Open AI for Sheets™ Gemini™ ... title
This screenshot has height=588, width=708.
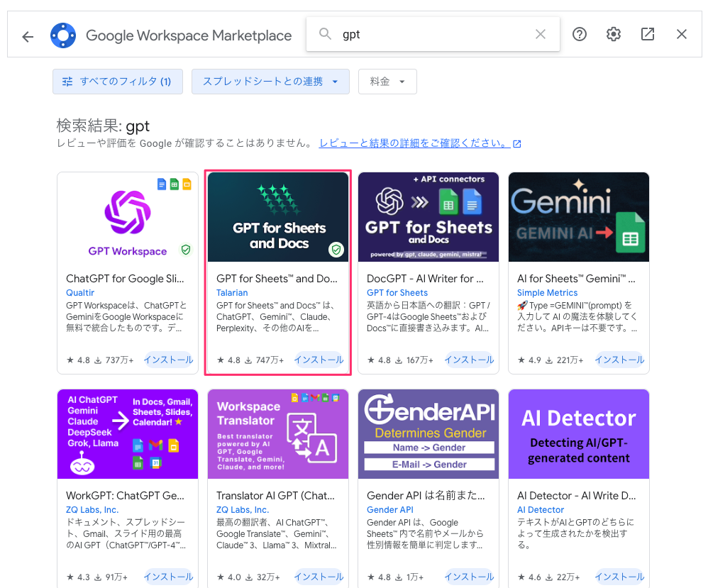tap(576, 279)
